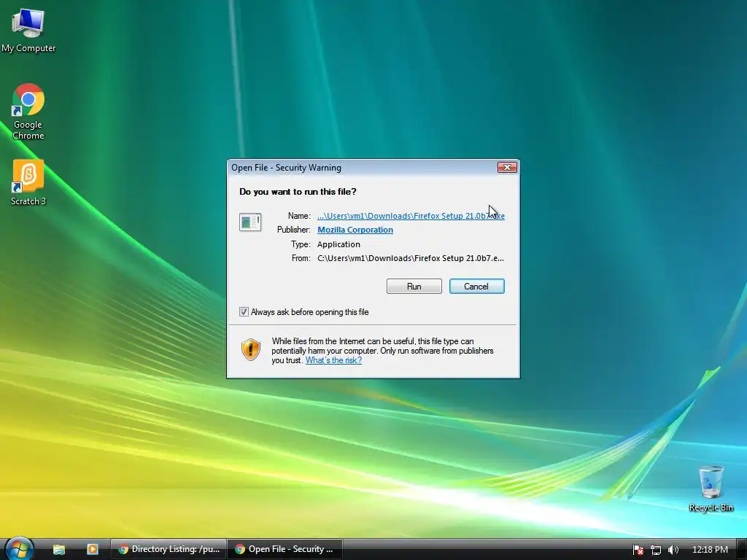Open the network status tray icon

[656, 550]
